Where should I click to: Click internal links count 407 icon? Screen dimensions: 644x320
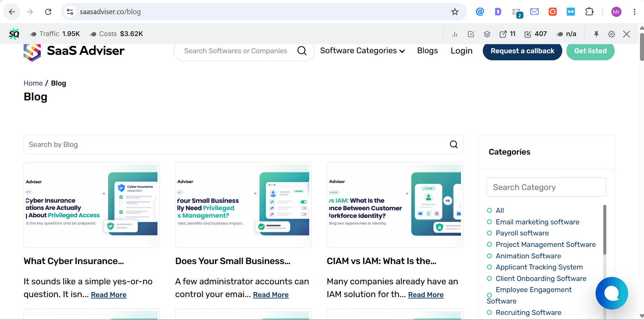(x=535, y=34)
